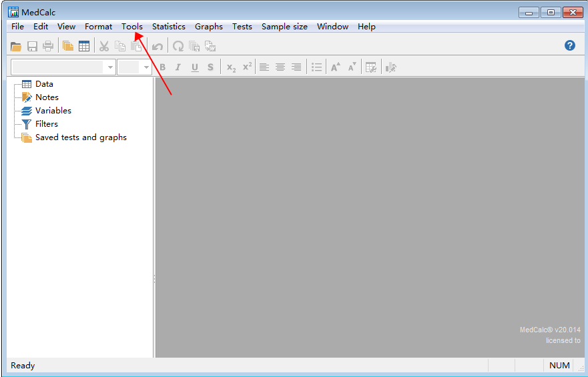Maximize the MedCalc window
Screen dimensions: 588x377
551,13
